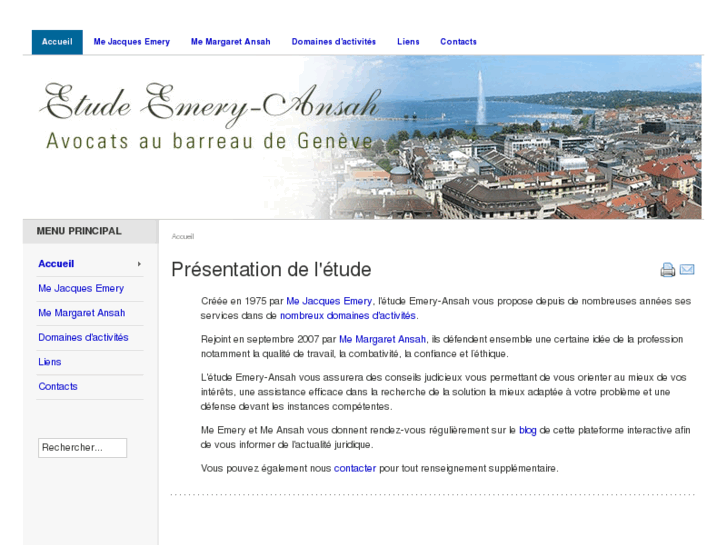Open the contacter link in the article
This screenshot has width=727, height=545.
pos(355,468)
